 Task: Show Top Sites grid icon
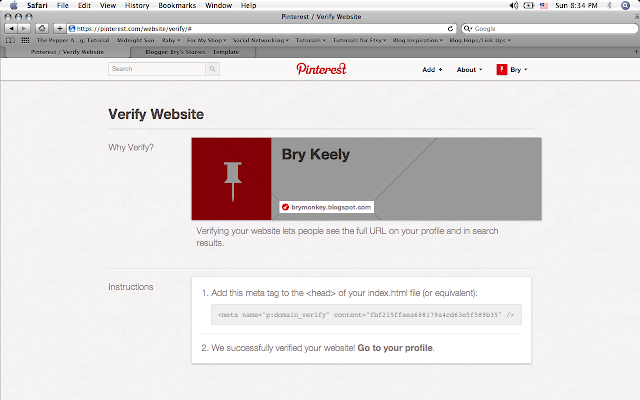tap(25, 40)
